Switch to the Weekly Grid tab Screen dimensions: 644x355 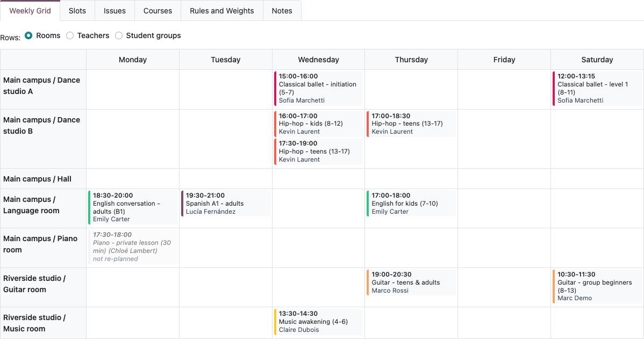click(30, 11)
